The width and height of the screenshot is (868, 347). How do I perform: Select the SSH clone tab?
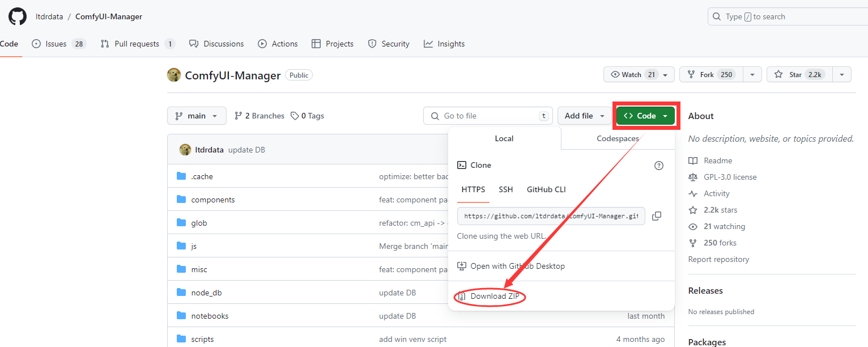(x=505, y=189)
